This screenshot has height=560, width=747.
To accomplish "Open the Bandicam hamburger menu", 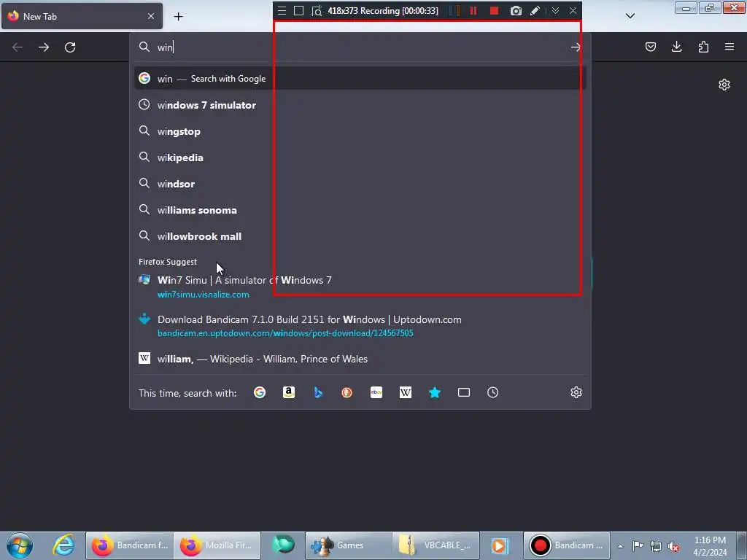I will pos(282,10).
